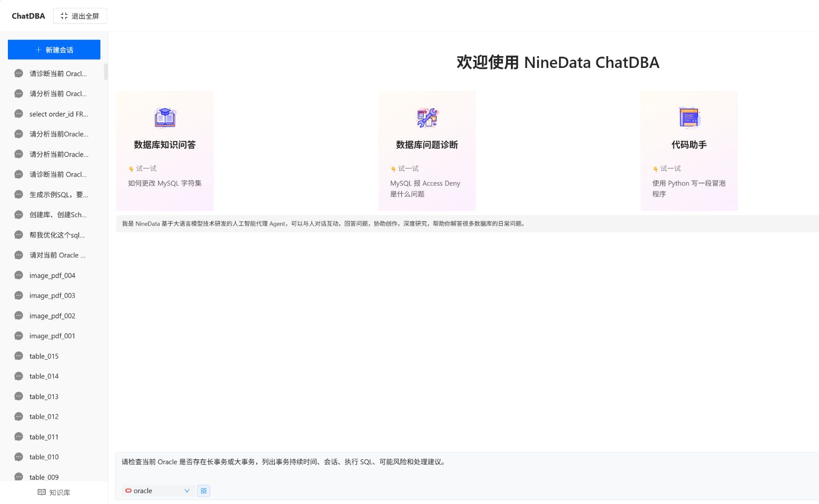
Task: Click the 欢迎使用 NineData ChatDBA heading
Action: click(x=558, y=63)
